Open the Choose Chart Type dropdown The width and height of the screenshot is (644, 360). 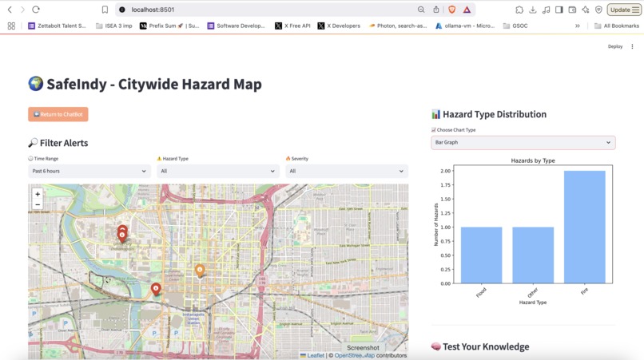[x=523, y=142]
